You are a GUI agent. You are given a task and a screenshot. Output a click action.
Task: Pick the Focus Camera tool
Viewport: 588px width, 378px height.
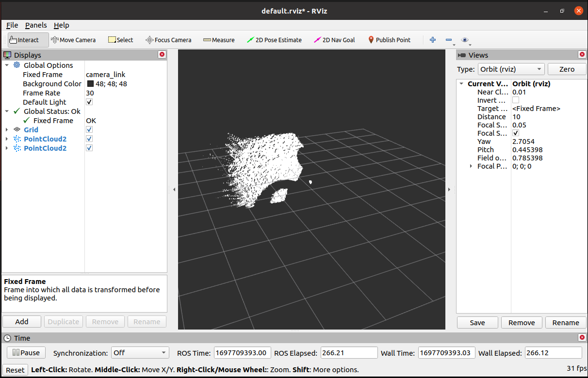pos(168,40)
